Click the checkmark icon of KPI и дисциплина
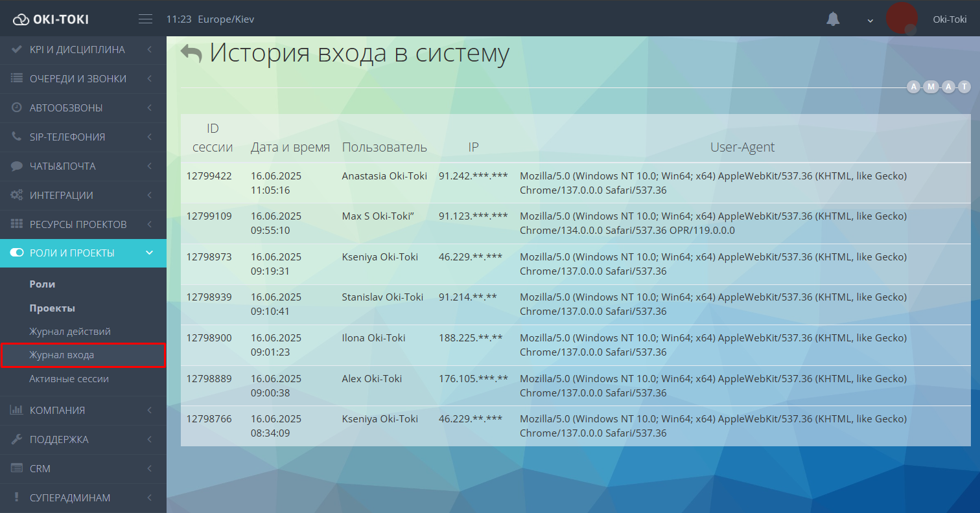The height and width of the screenshot is (513, 980). click(17, 49)
